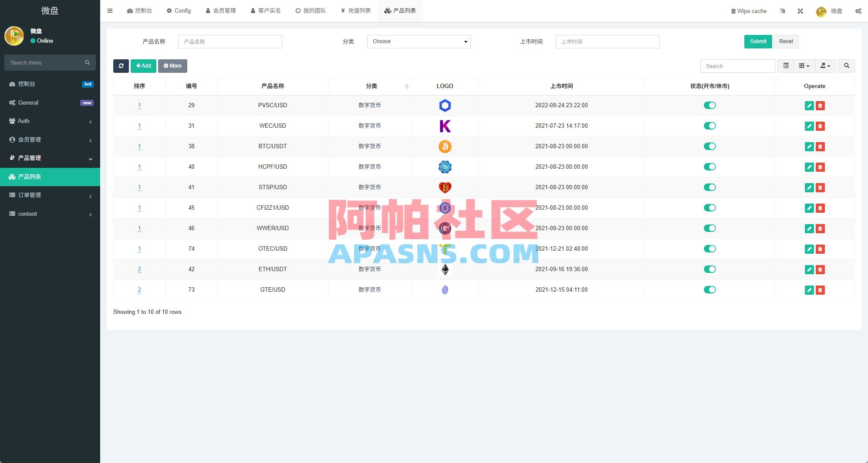Open 我的团队 tab
The height and width of the screenshot is (463, 868).
tap(311, 11)
